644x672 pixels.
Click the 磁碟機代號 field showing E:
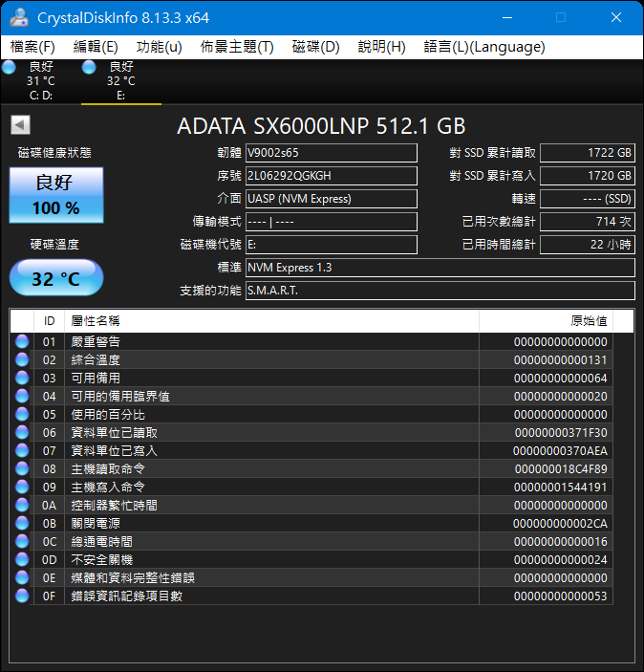[x=332, y=245]
